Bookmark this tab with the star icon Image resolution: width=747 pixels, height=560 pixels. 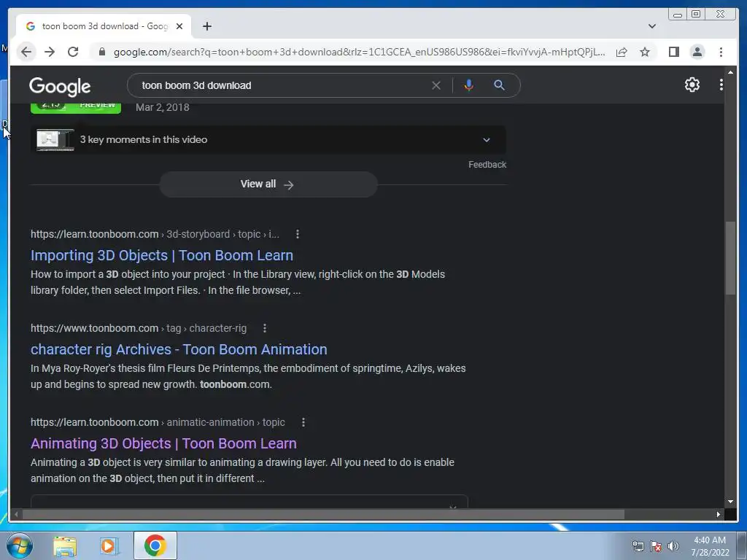click(x=645, y=52)
